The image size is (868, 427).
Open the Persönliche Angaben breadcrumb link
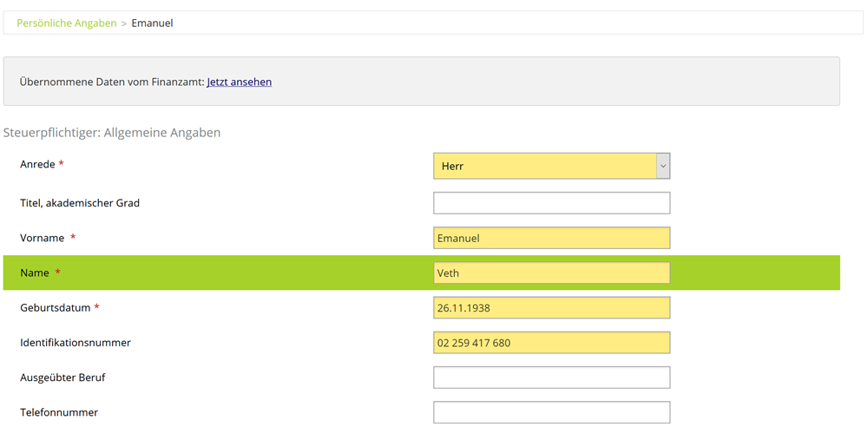pyautogui.click(x=66, y=23)
